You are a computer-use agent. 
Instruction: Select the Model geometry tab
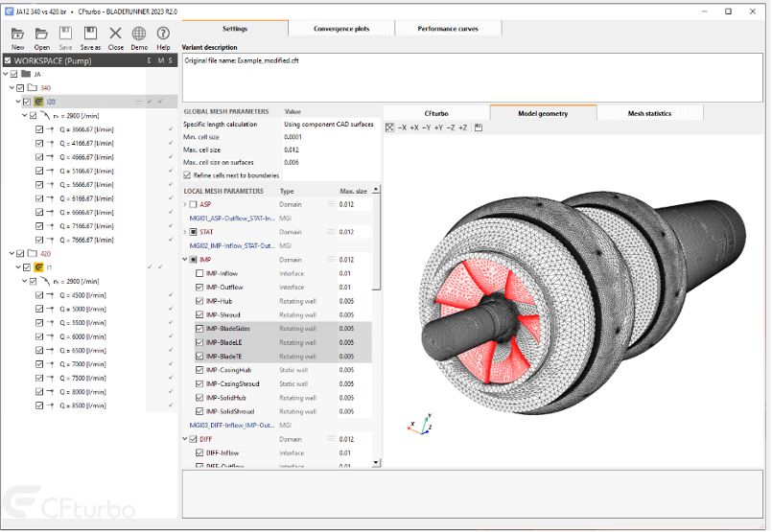point(543,113)
